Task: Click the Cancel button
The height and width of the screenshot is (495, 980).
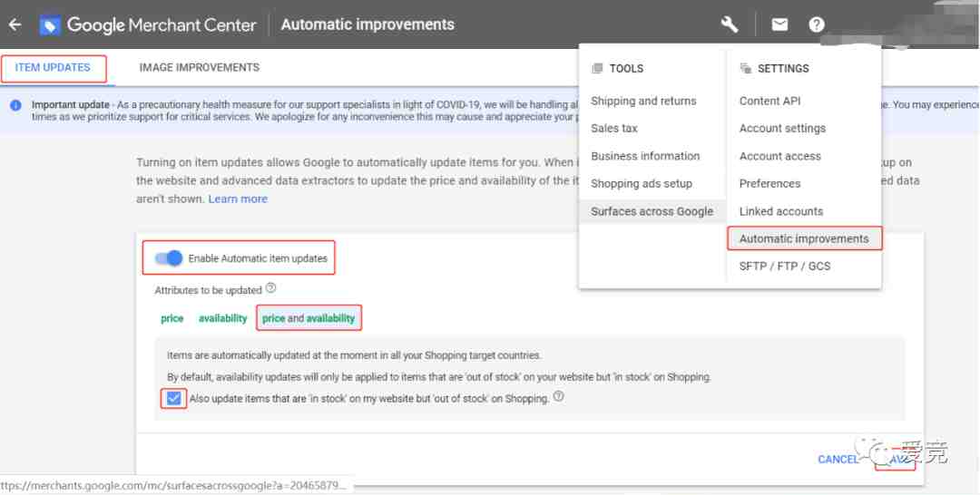Action: [x=838, y=460]
